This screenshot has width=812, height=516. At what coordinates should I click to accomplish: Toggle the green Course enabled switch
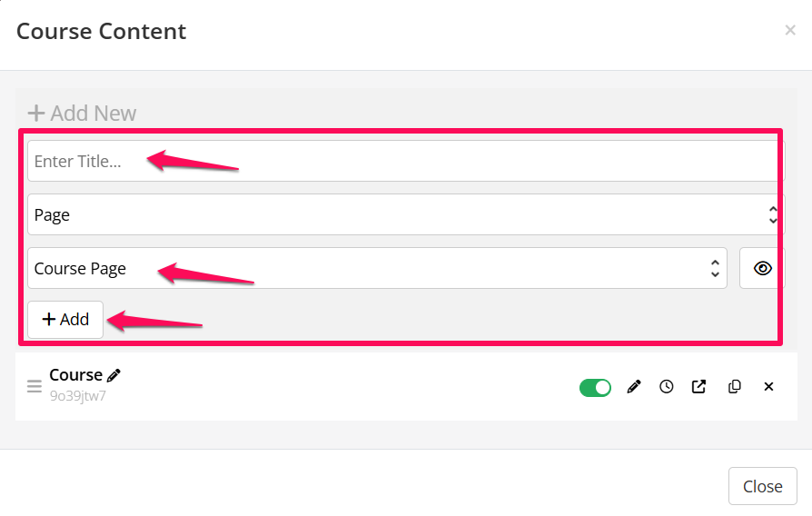pyautogui.click(x=595, y=388)
